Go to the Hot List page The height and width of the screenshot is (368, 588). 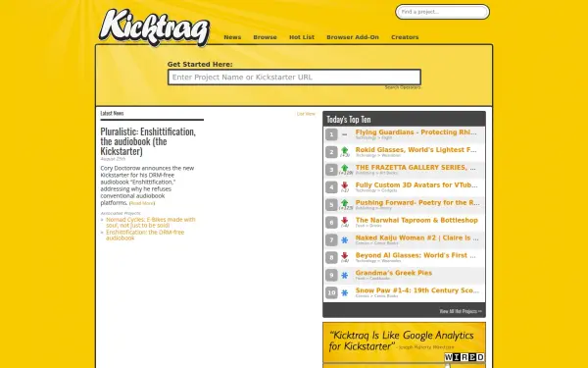click(x=302, y=37)
